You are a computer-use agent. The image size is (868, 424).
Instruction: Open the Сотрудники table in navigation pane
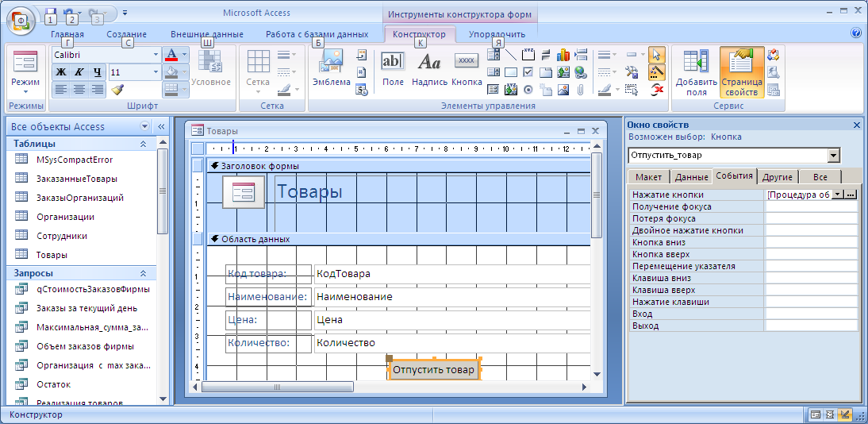[61, 236]
